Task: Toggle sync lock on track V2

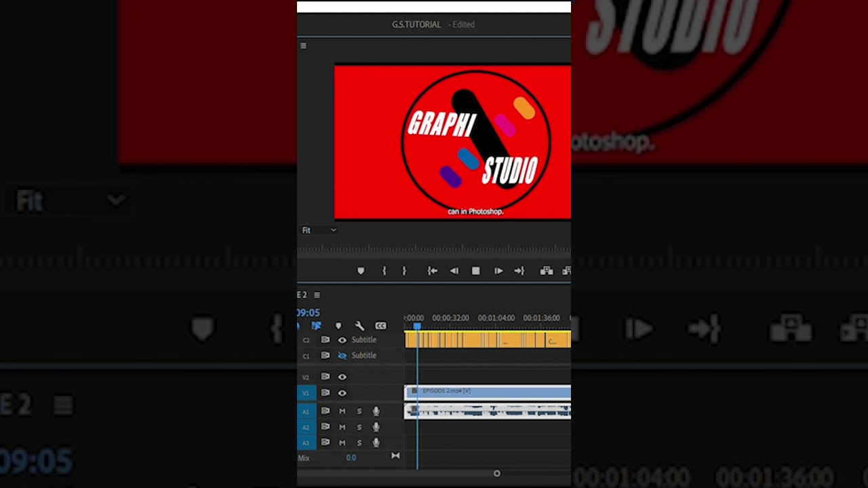Action: click(325, 377)
